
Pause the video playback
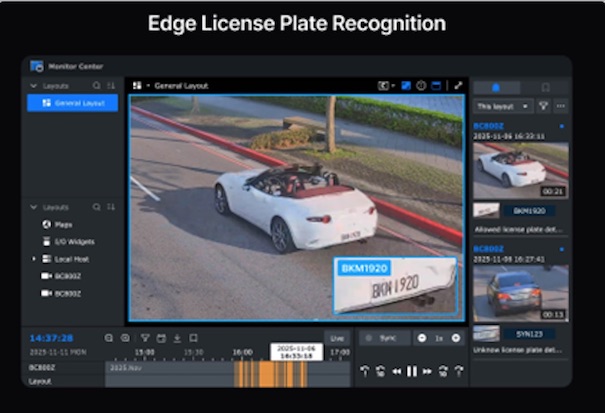[411, 371]
